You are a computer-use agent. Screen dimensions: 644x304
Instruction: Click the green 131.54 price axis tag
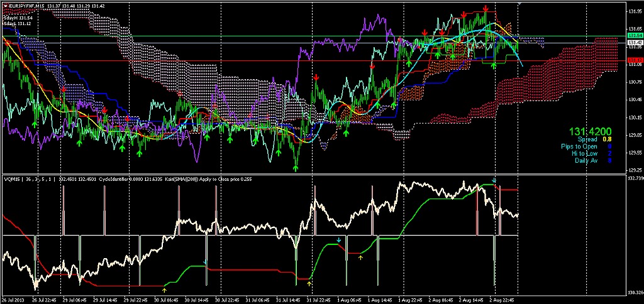pos(634,36)
